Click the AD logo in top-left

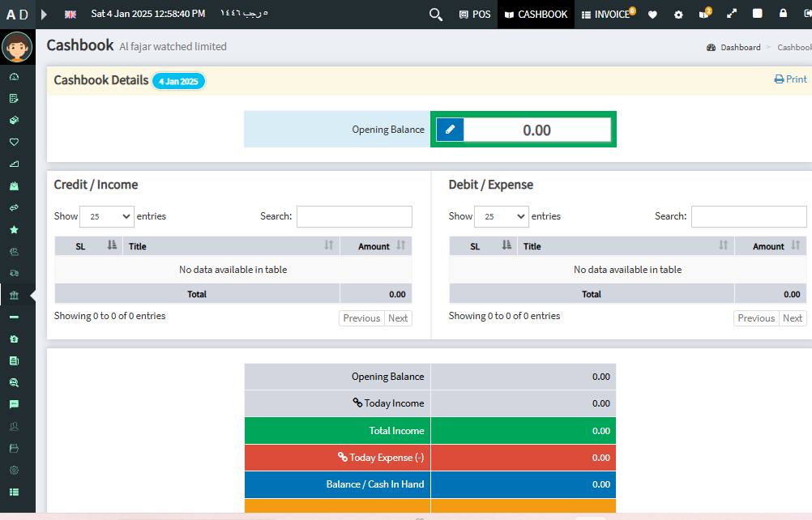click(17, 15)
